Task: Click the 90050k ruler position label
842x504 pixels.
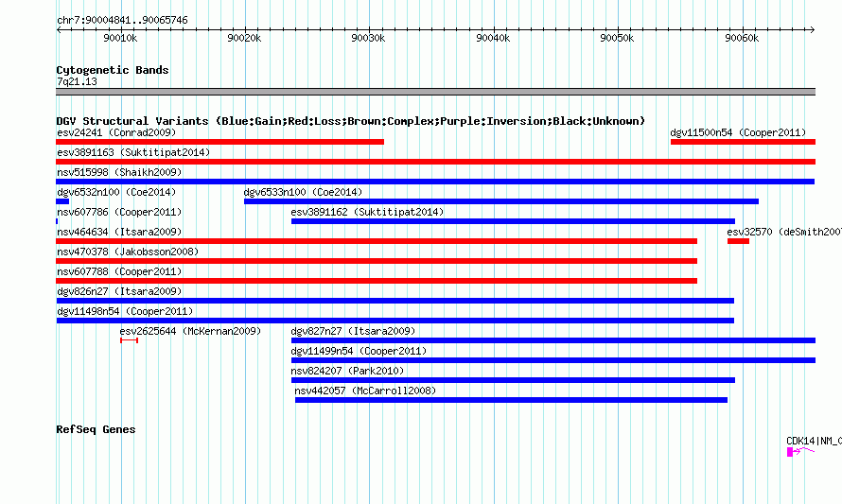Action: point(617,38)
